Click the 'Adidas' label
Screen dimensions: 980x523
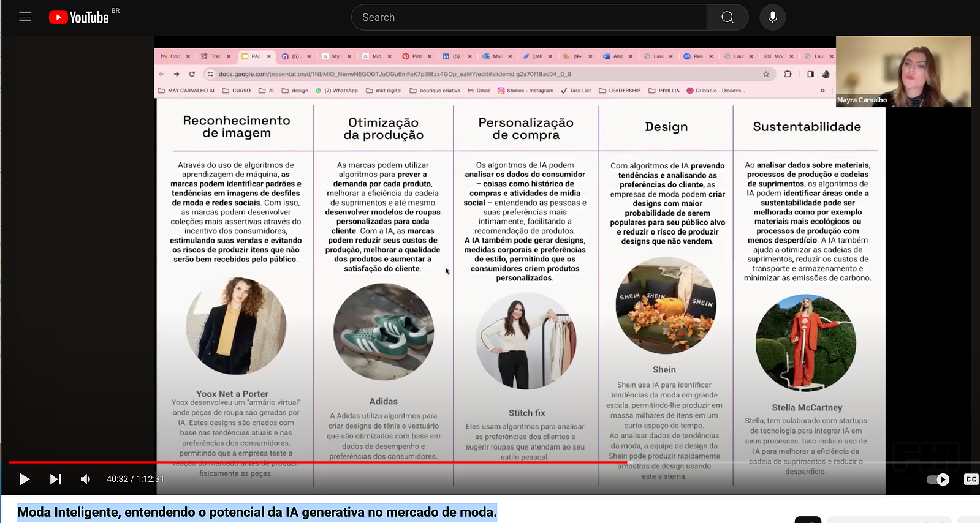pos(384,401)
